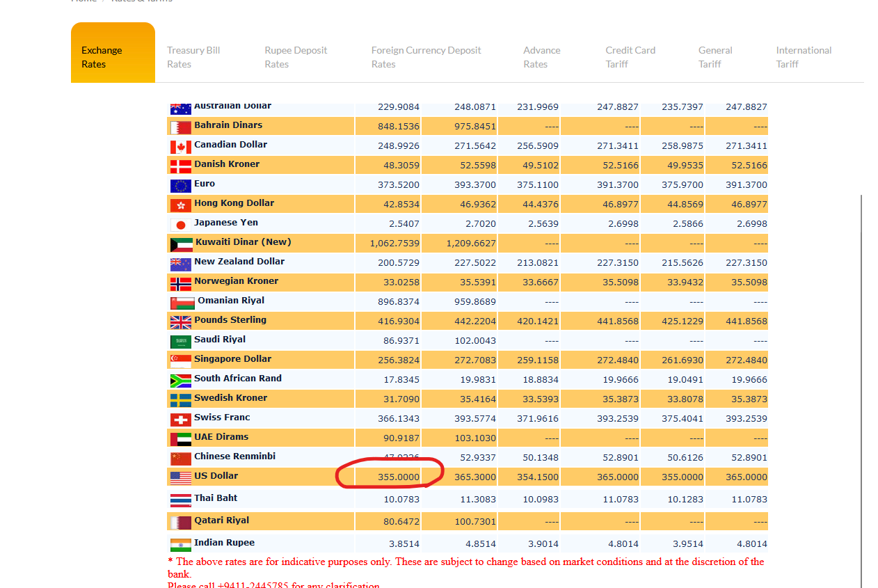Open the Credit Card Tariff tab
This screenshot has width=878, height=588.
[x=630, y=57]
